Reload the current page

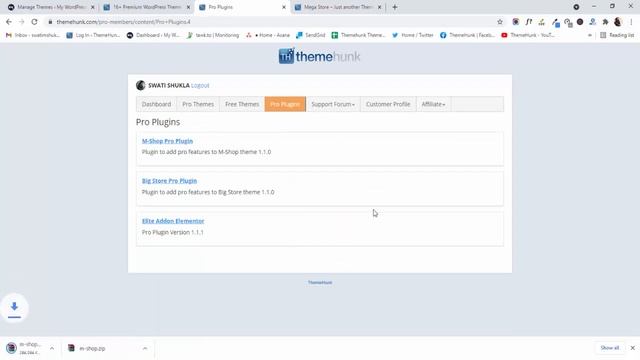(34, 22)
